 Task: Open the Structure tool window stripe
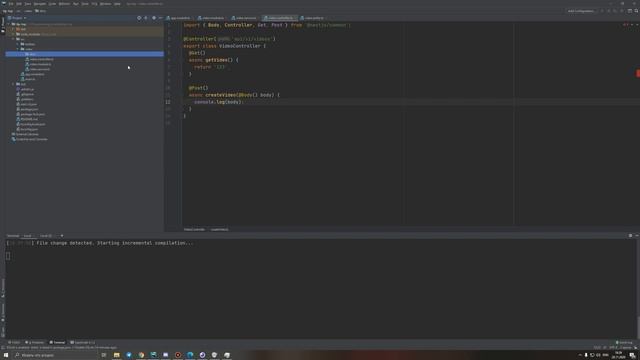pos(2,288)
